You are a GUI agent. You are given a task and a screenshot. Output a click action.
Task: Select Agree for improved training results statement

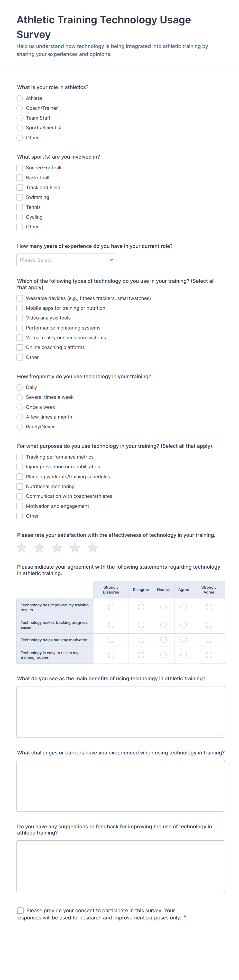pyautogui.click(x=183, y=607)
